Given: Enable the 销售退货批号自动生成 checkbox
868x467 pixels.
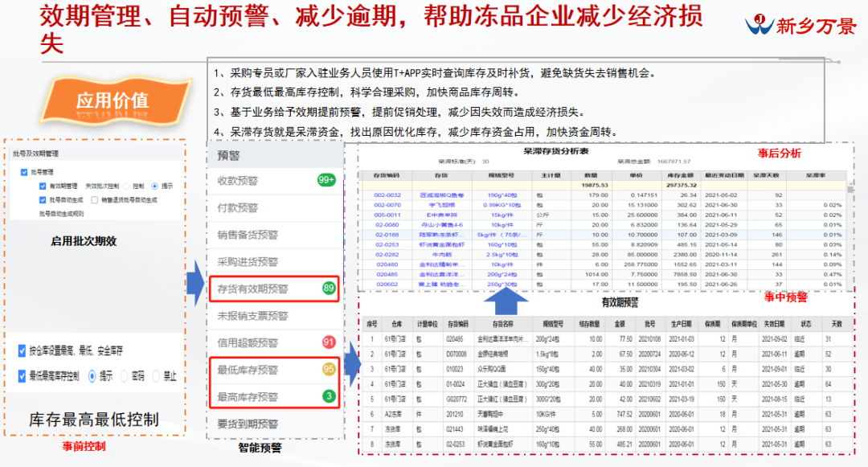Looking at the screenshot, I should pyautogui.click(x=96, y=199).
